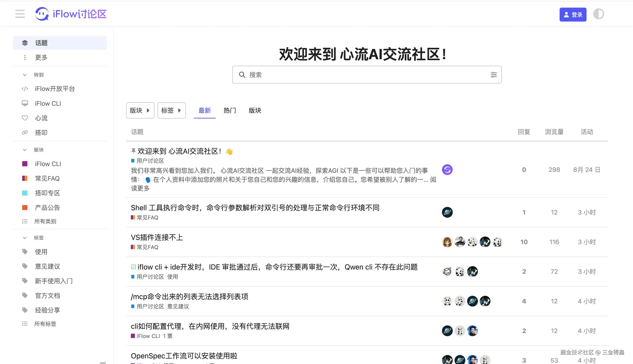633x364 pixels.
Task: Open the 版块 filter dropdown
Action: [x=140, y=110]
